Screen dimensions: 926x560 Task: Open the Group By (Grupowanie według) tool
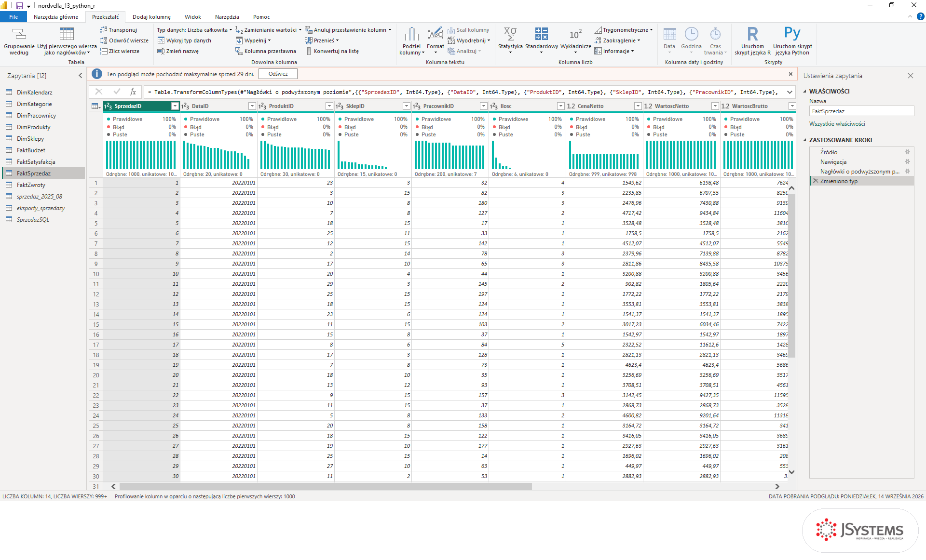(x=19, y=41)
